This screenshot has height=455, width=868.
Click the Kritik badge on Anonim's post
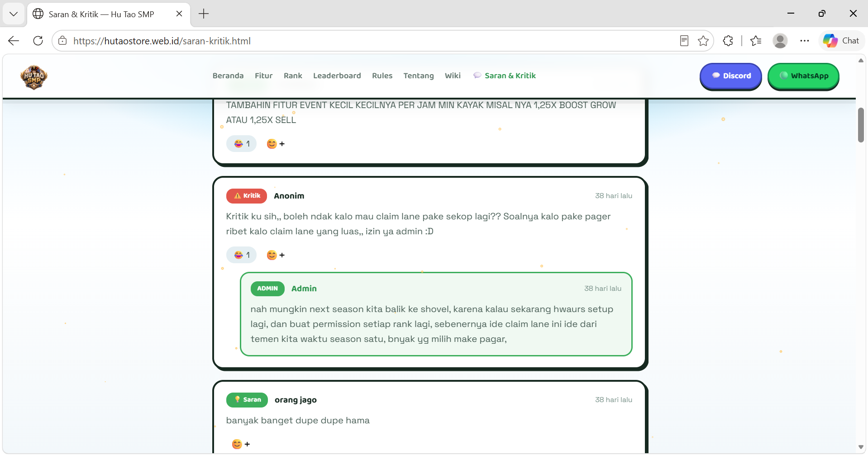pyautogui.click(x=247, y=196)
